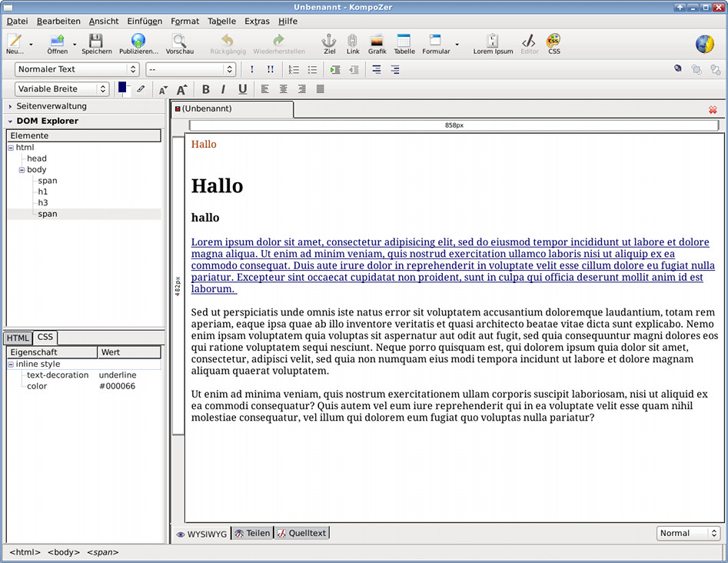Click the dark blue text color swatch
The width and height of the screenshot is (728, 563).
coord(122,88)
